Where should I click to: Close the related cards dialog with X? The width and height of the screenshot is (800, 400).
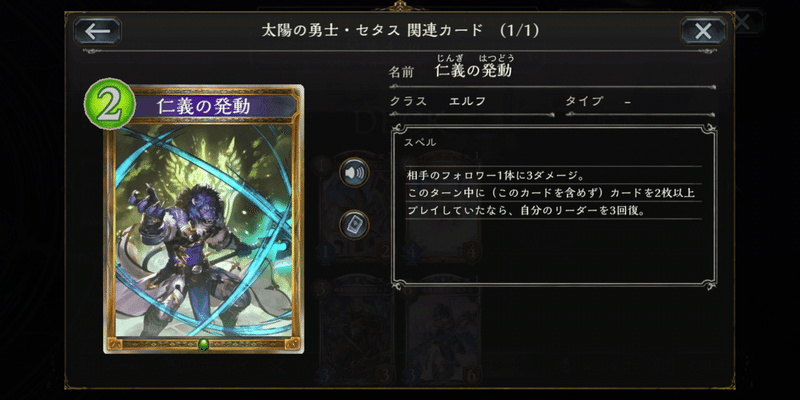point(703,31)
